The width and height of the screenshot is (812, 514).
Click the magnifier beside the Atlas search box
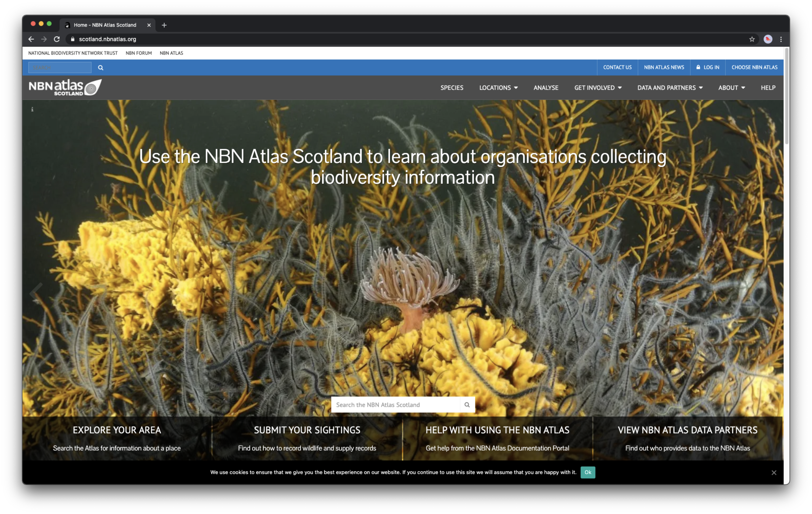click(x=467, y=404)
